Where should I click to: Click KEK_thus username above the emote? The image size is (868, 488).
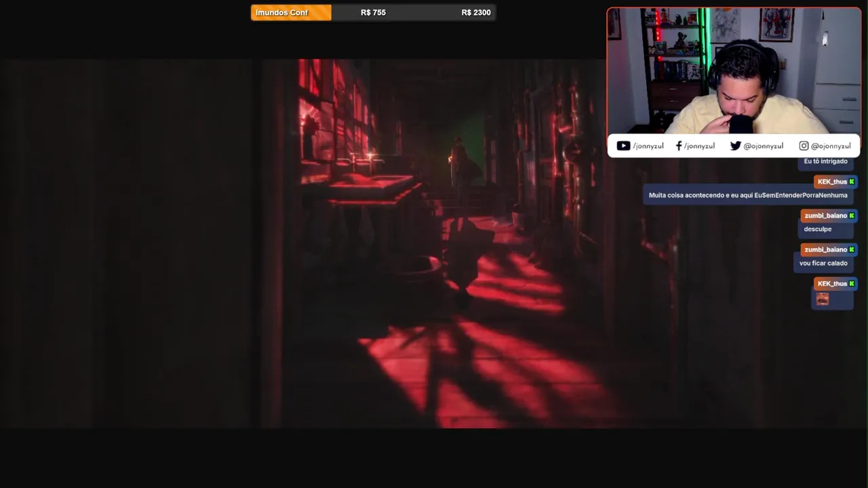pos(832,283)
